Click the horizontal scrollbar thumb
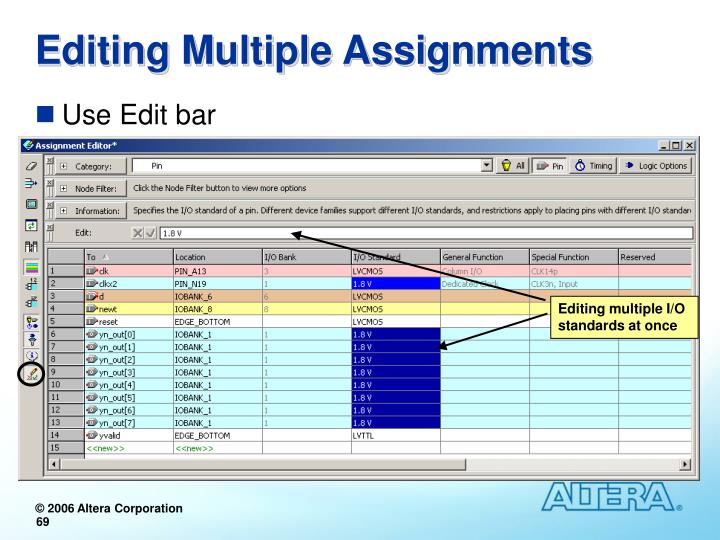The height and width of the screenshot is (540, 720). coord(263,464)
